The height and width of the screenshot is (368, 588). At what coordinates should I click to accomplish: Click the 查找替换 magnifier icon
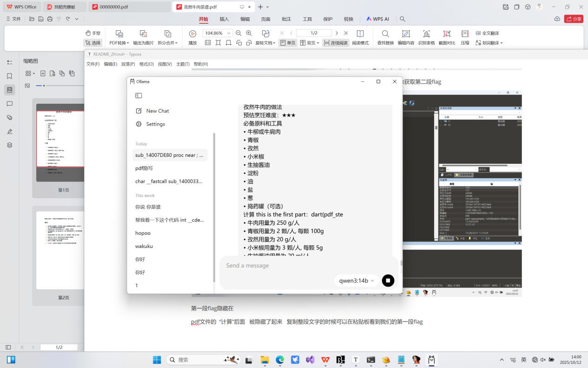[385, 34]
